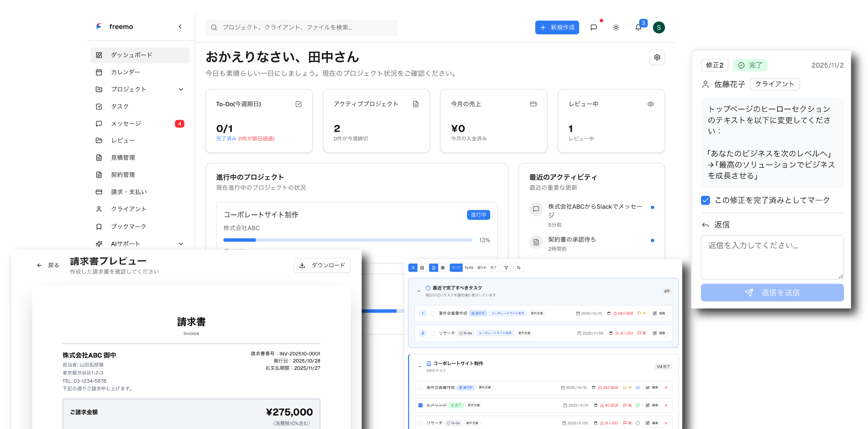Click 編集 on priority task 要件定義書作成
Screen dimensions: 868x429
click(659, 314)
